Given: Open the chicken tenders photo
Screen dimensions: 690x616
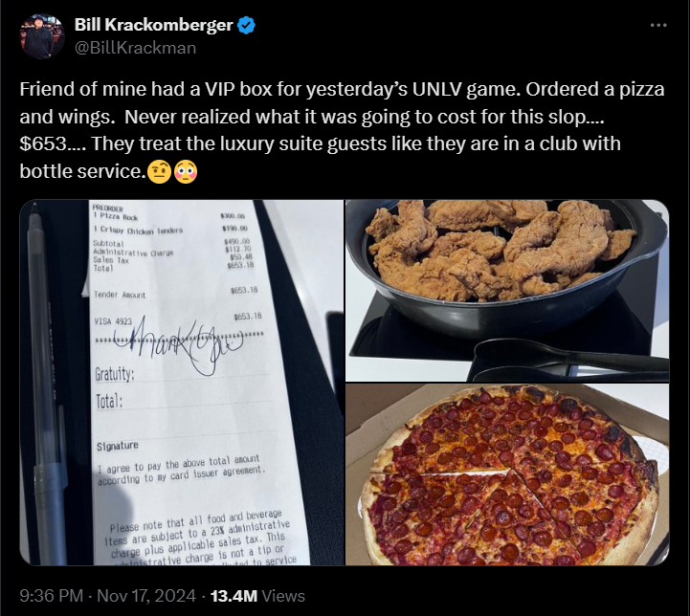Looking at the screenshot, I should point(507,291).
